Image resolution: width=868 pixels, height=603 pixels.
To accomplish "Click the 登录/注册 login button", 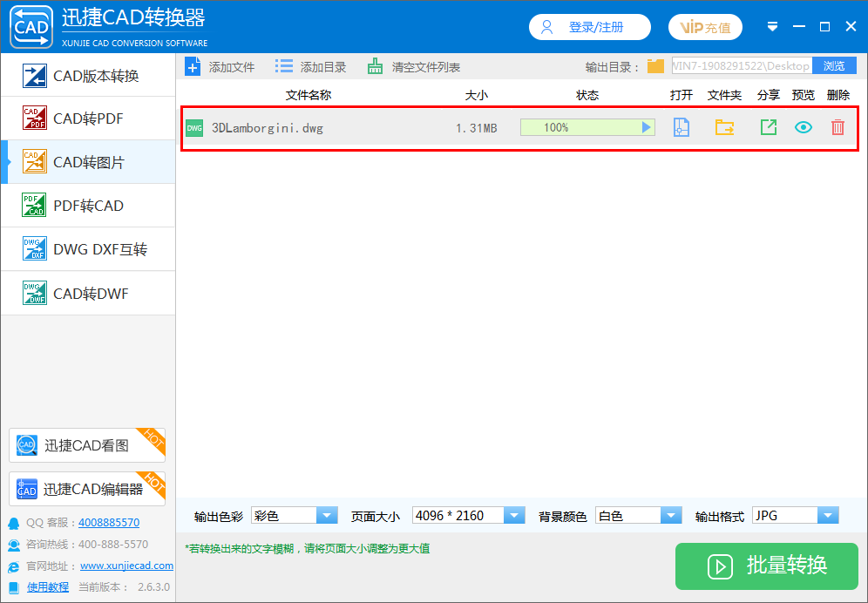I will click(x=589, y=27).
